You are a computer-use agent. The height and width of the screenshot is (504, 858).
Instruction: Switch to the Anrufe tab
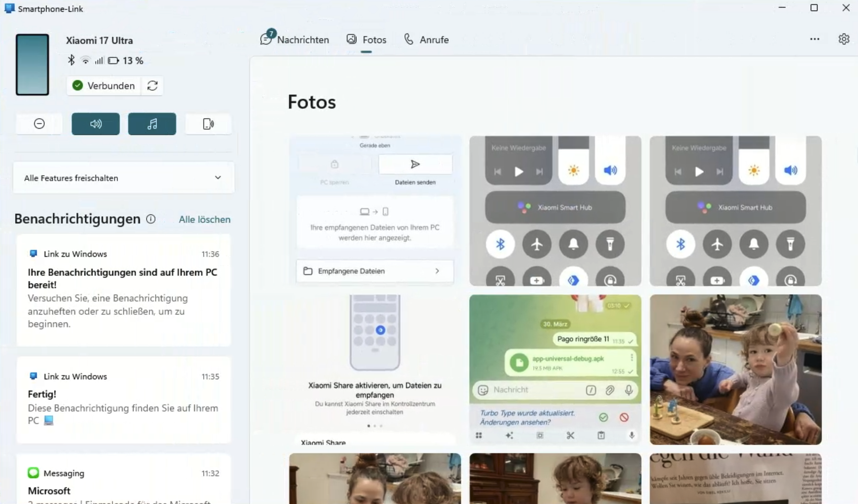coord(427,40)
